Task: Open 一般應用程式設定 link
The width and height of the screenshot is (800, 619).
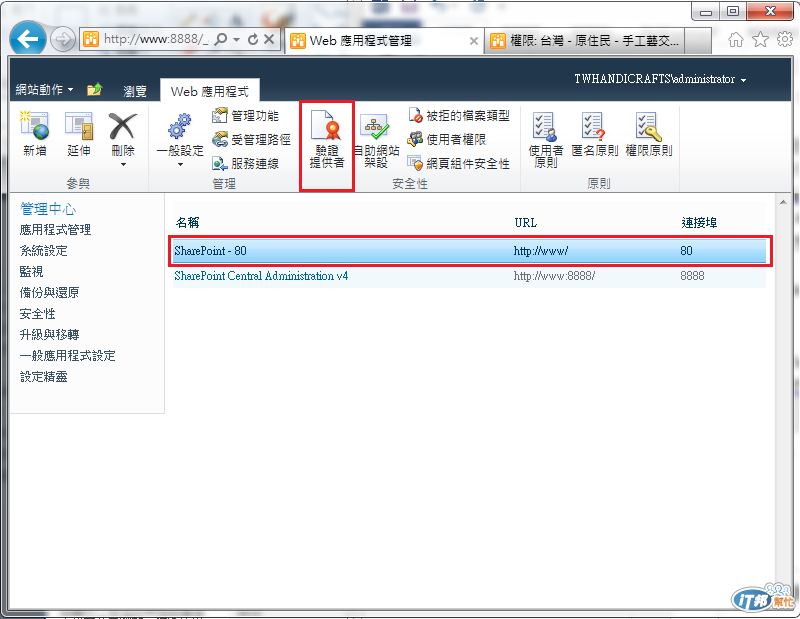Action: tap(67, 355)
